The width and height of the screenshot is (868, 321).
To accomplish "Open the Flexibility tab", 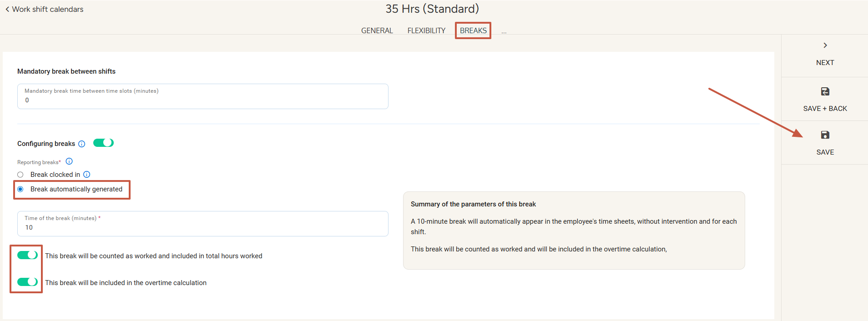I will 426,30.
